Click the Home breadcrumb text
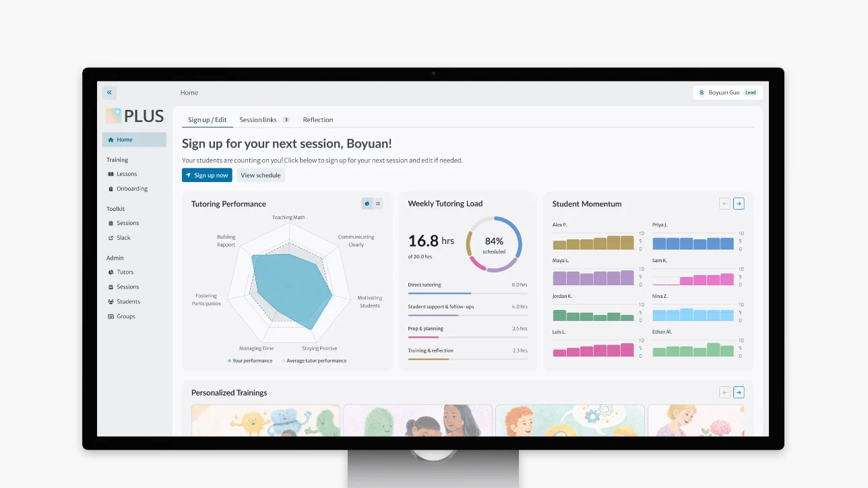Screen dimensions: 868x488 pos(189,93)
